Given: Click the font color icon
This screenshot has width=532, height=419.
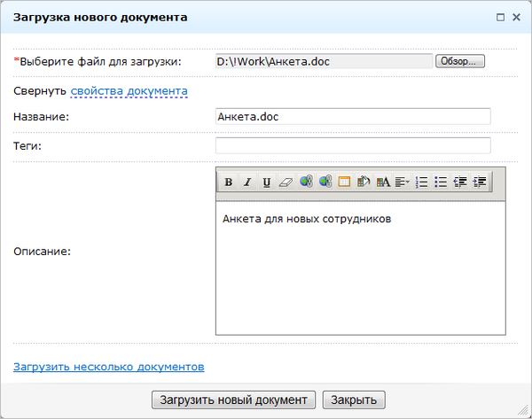Looking at the screenshot, I should pyautogui.click(x=382, y=182).
